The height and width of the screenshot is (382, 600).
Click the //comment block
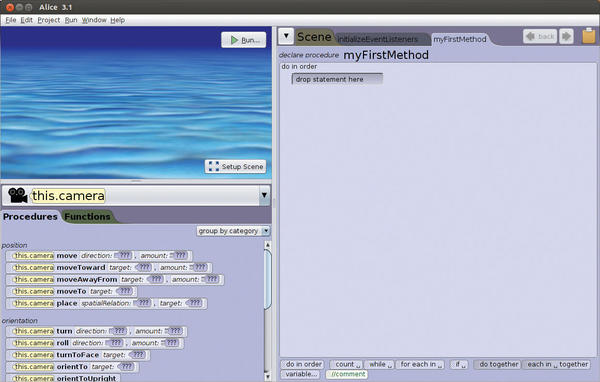tap(347, 374)
